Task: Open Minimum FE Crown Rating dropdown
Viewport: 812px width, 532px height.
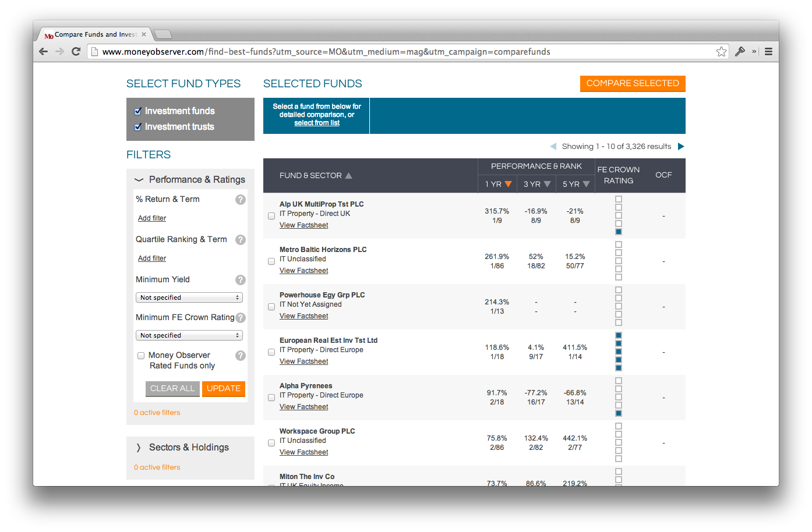Action: [189, 335]
